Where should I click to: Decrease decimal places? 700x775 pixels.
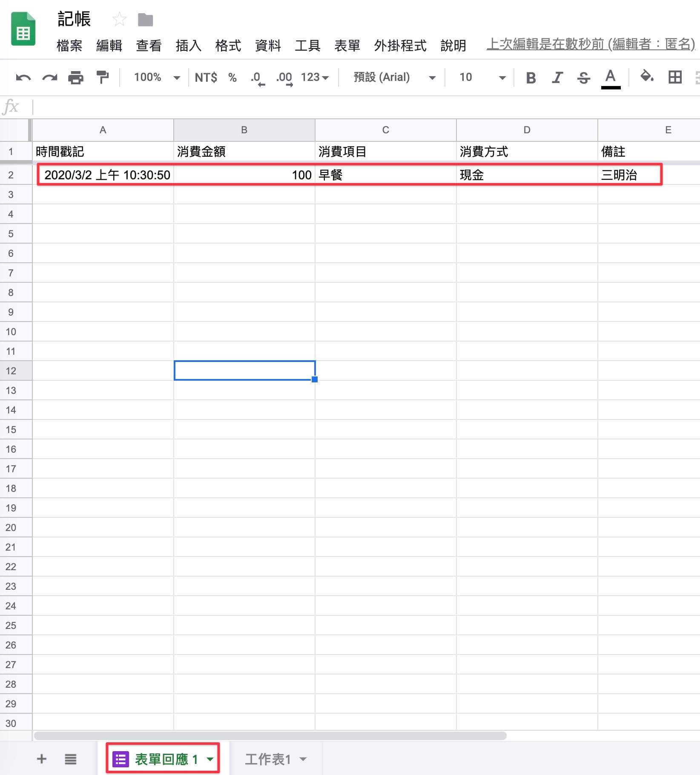(257, 78)
